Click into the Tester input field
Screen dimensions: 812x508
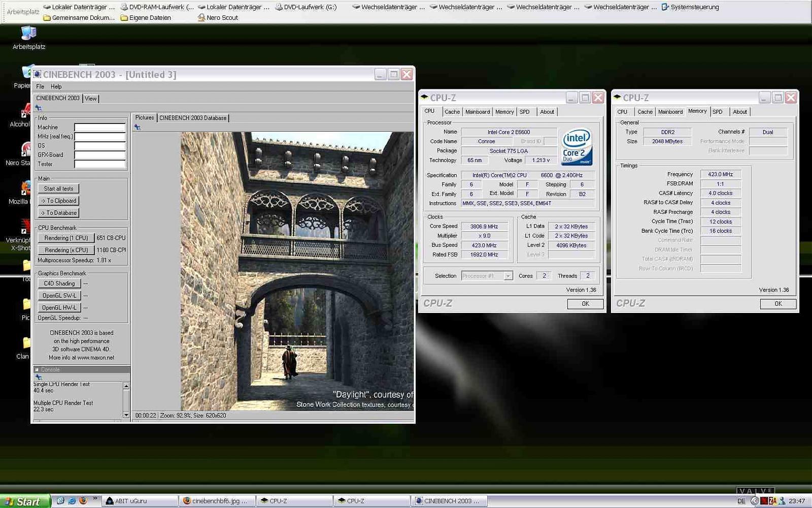point(99,164)
